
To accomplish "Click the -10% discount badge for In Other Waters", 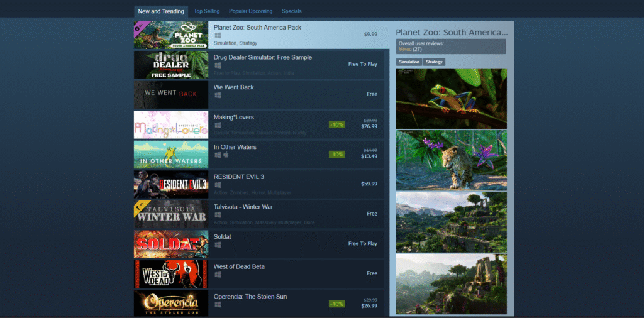I will pos(337,155).
